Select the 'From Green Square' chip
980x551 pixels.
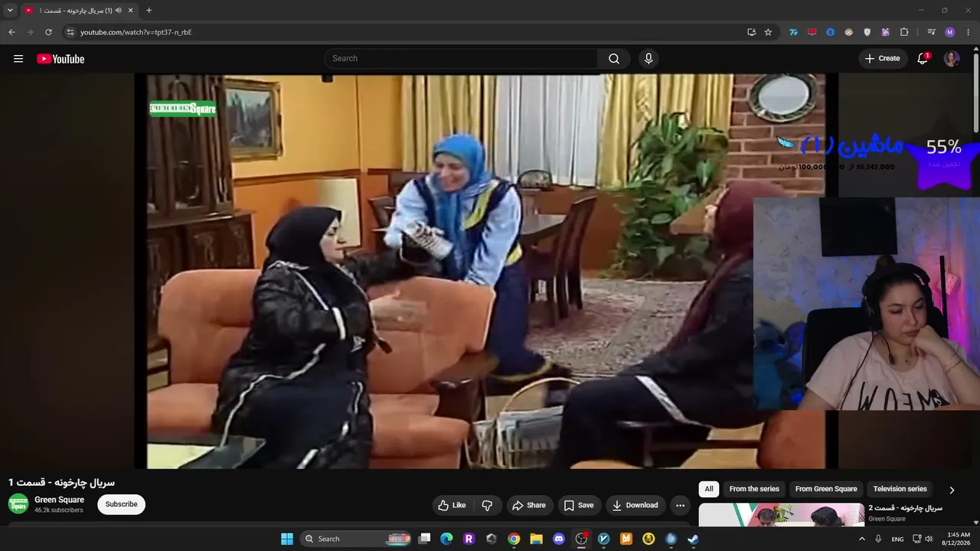(x=826, y=489)
